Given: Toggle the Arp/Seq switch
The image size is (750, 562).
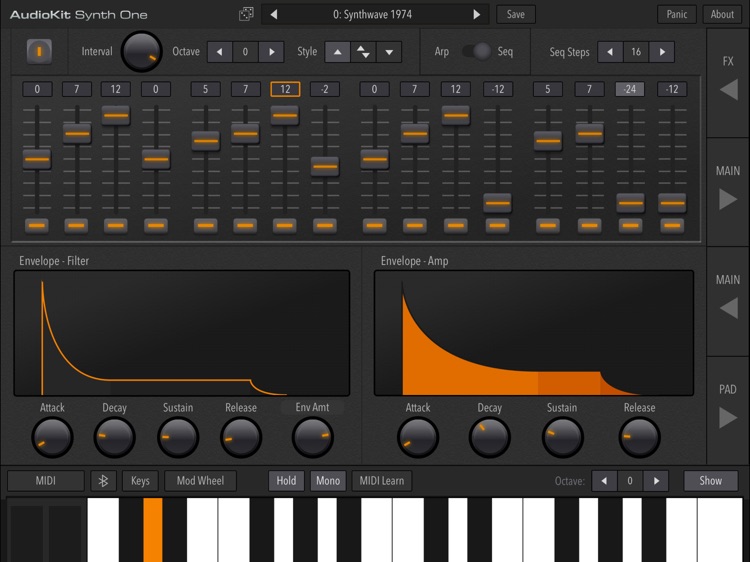Looking at the screenshot, I should pos(476,51).
